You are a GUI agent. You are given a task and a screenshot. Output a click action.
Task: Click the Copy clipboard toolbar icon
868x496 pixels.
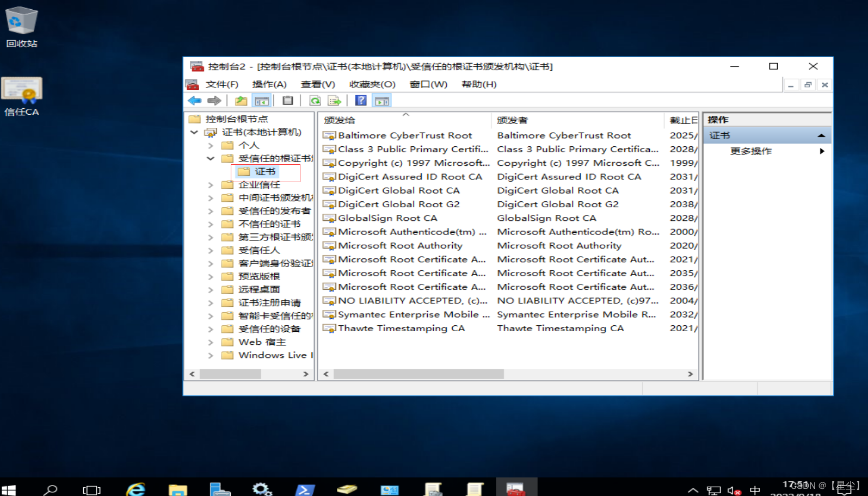pos(287,101)
